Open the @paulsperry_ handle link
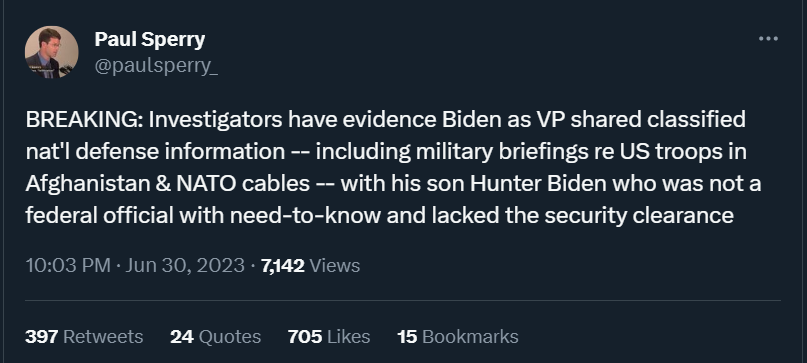 (156, 66)
